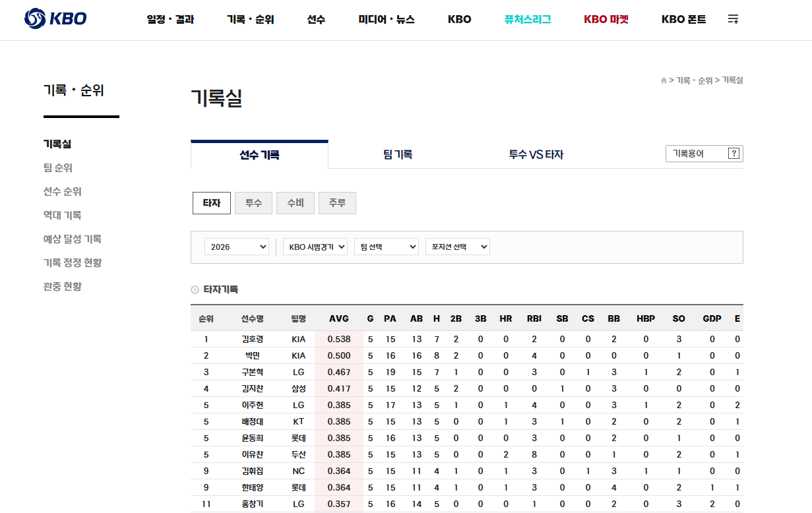Click the 기록용어 glossary box
Screen dimensions: 812x513
(704, 154)
